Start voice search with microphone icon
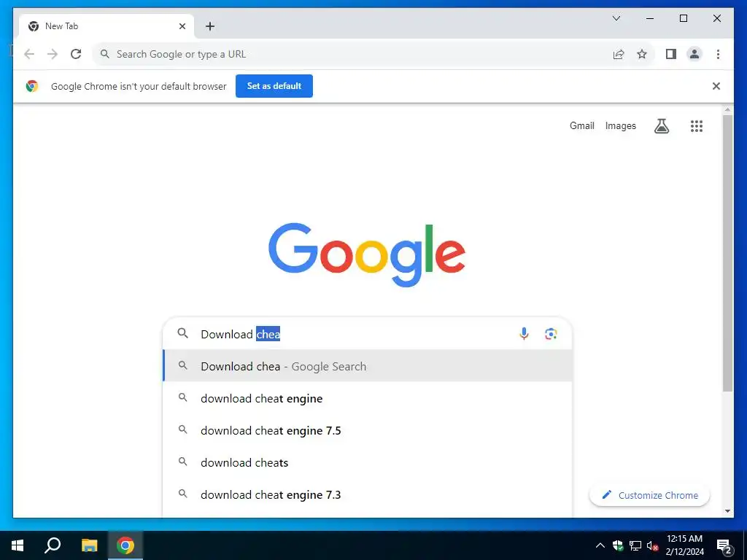This screenshot has height=560, width=747. click(524, 334)
